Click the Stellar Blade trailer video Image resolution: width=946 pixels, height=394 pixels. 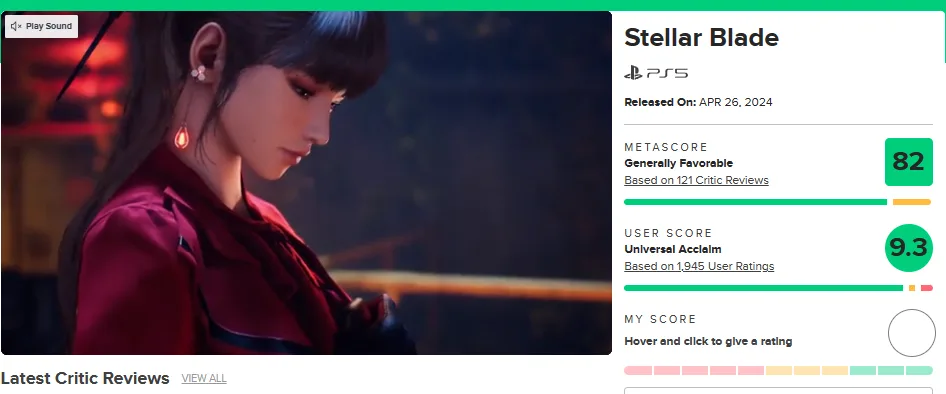point(306,183)
